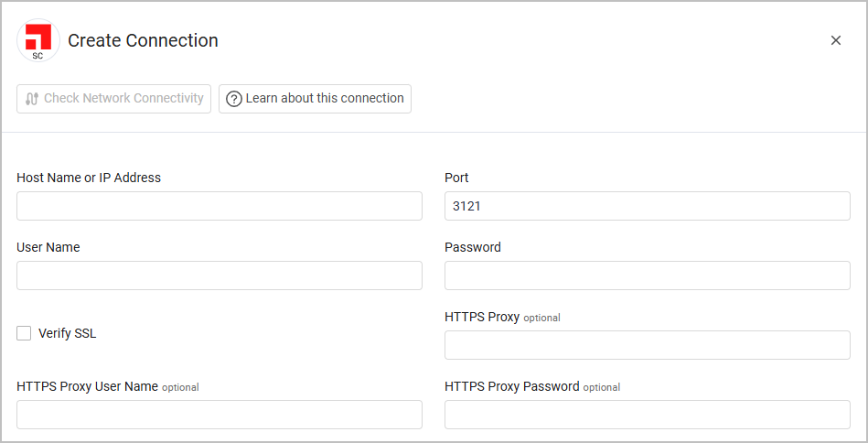The image size is (868, 443).
Task: Click into the Password field
Action: (x=647, y=276)
